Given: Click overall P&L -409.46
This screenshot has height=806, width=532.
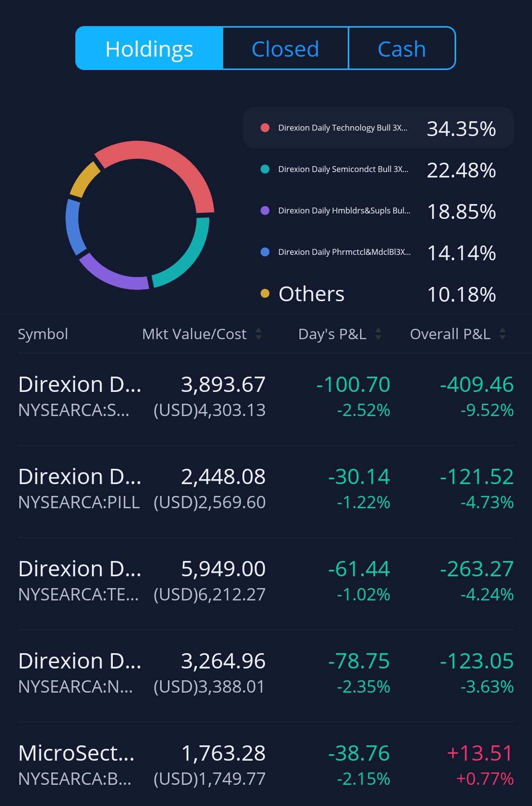Looking at the screenshot, I should coord(477,385).
